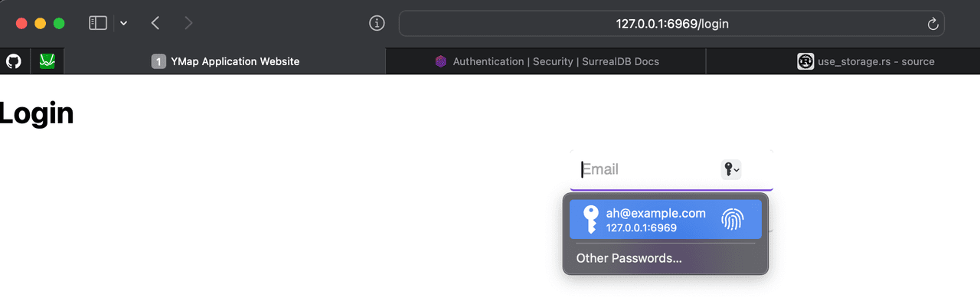The image size is (980, 298).
Task: Switch to use_storage.rs source tab
Action: pos(865,61)
